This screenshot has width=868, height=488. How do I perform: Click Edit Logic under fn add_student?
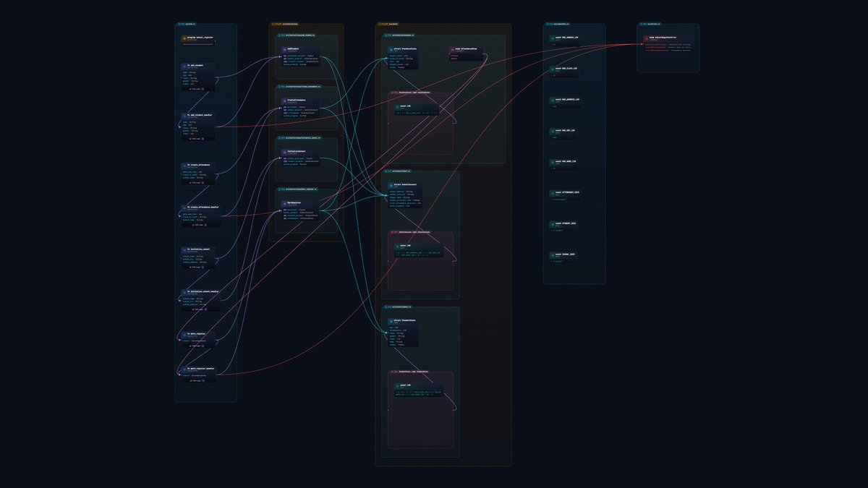pyautogui.click(x=196, y=89)
